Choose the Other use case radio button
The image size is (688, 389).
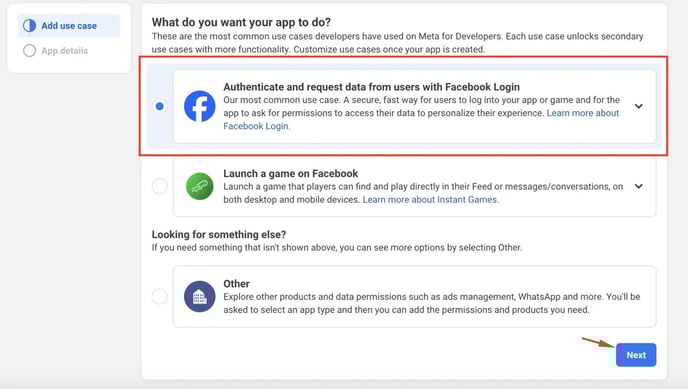pyautogui.click(x=160, y=296)
